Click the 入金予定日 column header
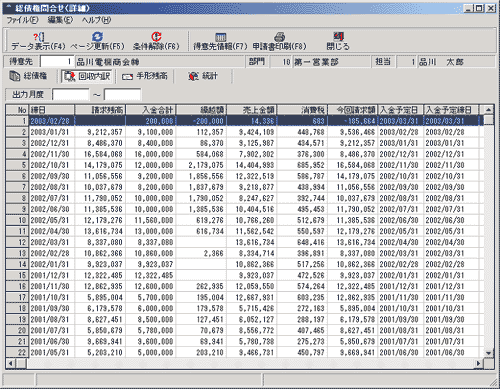The height and width of the screenshot is (389, 500). point(401,110)
